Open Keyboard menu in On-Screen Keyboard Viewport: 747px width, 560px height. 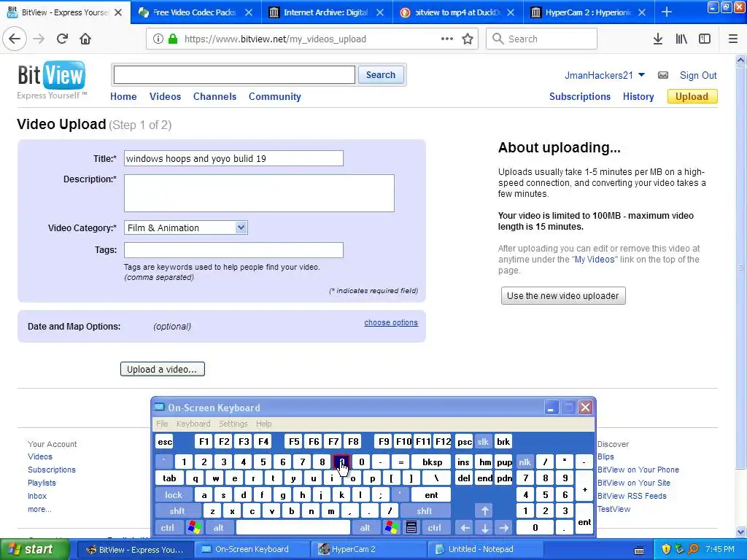193,424
